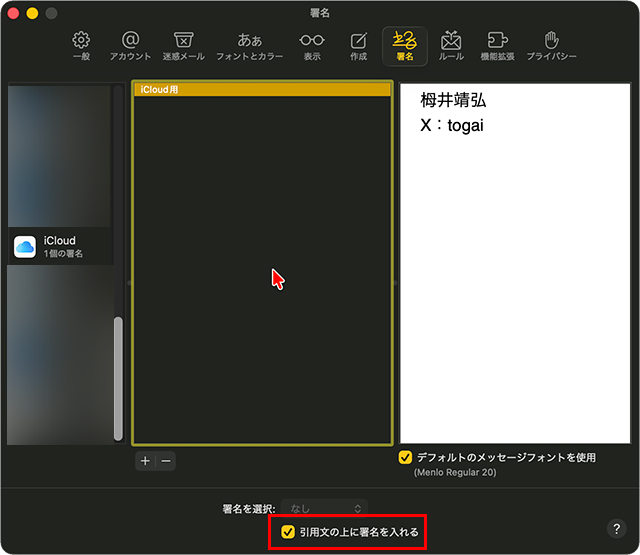This screenshot has width=640, height=555.
Task: Open the 迷惑メール (Junk Mail) pane
Action: point(183,46)
